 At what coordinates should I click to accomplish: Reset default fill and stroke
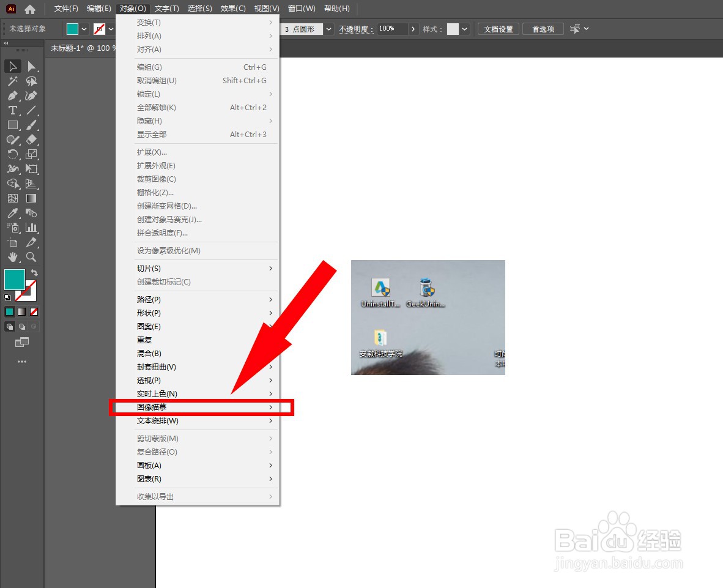click(7, 297)
